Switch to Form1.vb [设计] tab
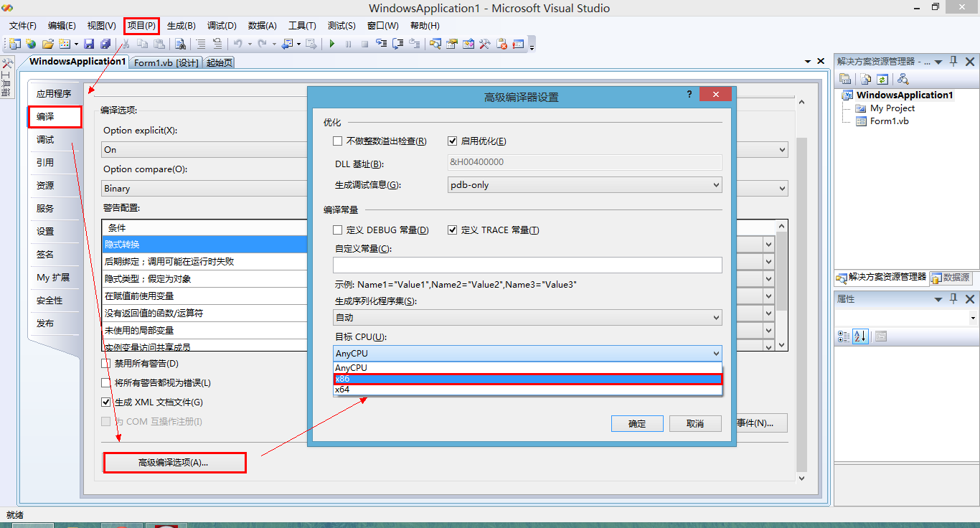This screenshot has width=980, height=528. [x=166, y=62]
